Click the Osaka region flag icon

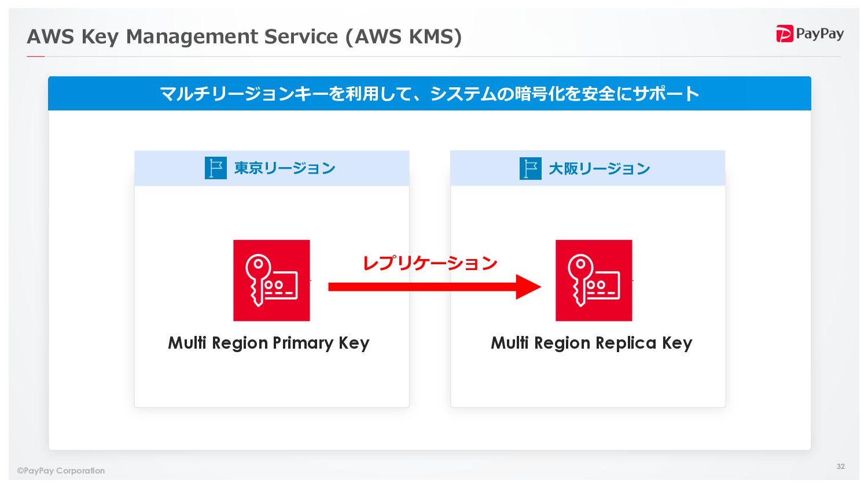[530, 169]
